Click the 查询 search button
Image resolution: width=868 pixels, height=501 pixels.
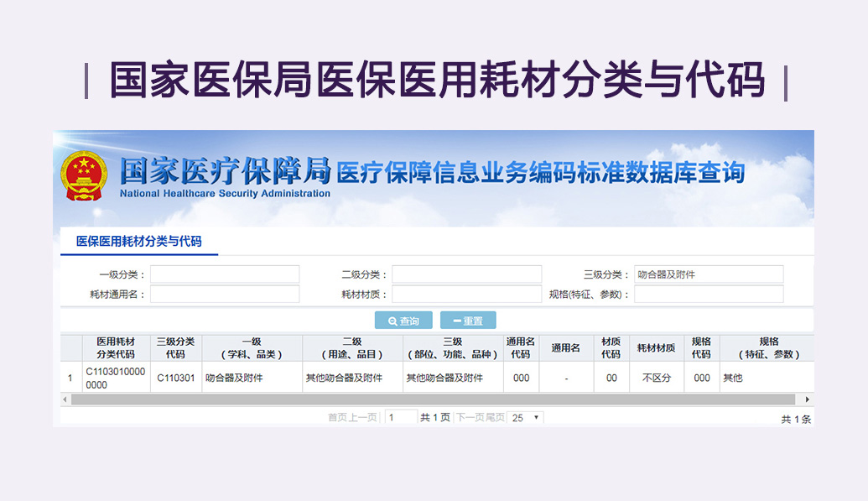(x=403, y=321)
